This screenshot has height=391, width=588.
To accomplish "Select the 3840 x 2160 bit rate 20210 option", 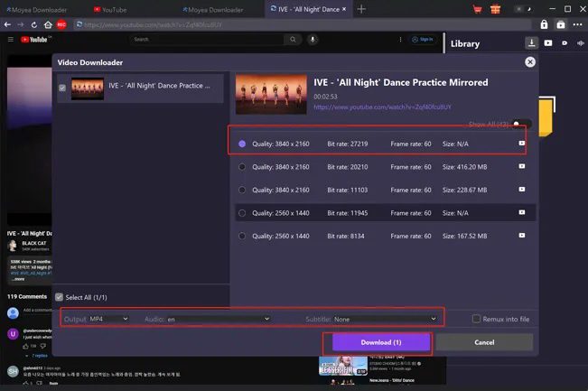I will [242, 166].
